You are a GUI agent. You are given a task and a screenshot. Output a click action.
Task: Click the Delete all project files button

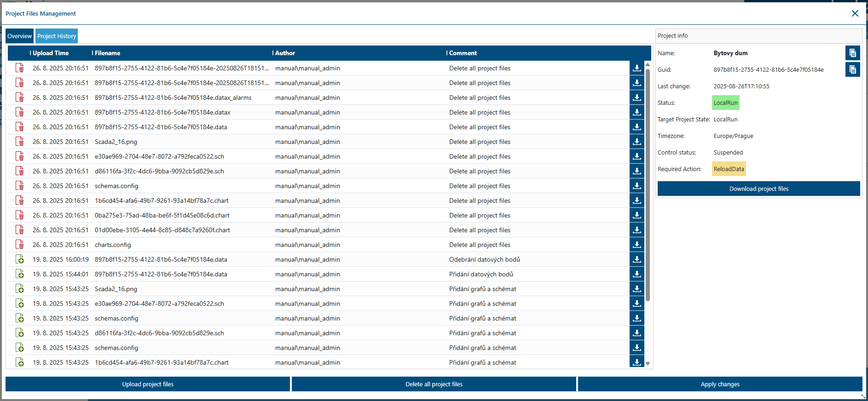pyautogui.click(x=434, y=384)
